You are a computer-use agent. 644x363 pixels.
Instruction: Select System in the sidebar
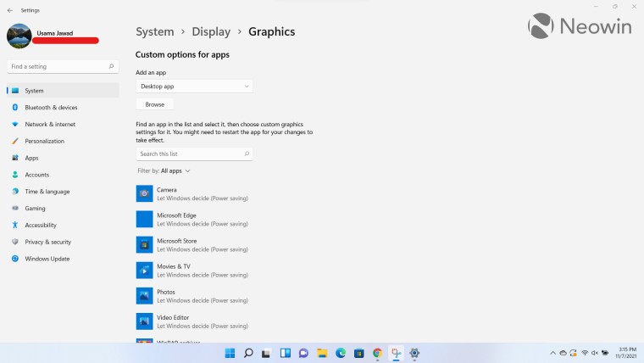[x=63, y=91]
